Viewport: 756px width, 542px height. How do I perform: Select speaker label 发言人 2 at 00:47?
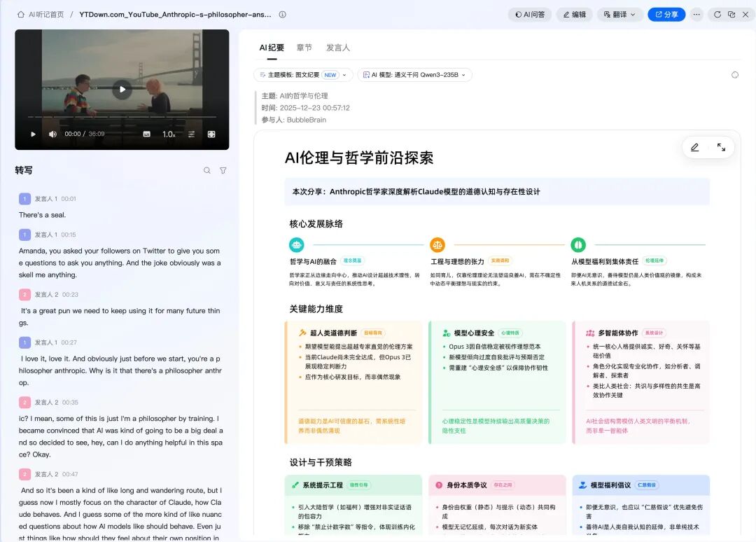click(46, 474)
